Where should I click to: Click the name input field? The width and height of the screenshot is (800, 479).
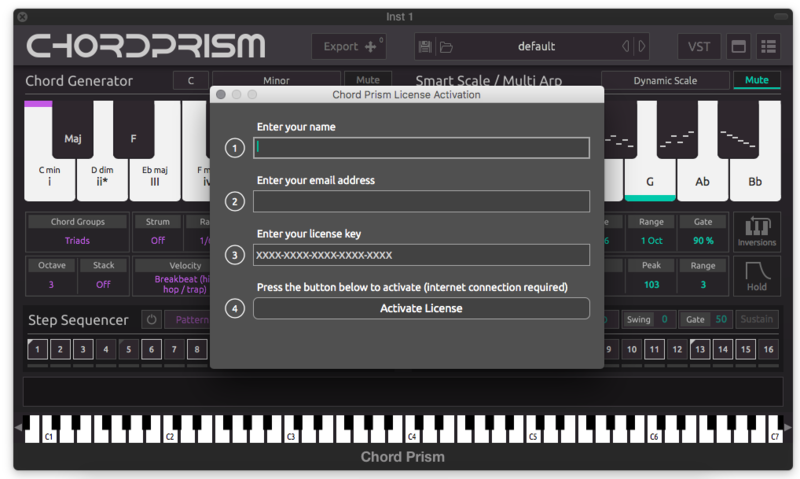pyautogui.click(x=421, y=148)
